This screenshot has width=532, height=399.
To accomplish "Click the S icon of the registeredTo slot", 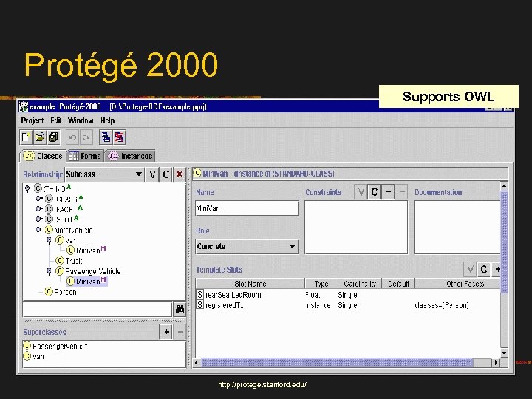I will tap(200, 304).
